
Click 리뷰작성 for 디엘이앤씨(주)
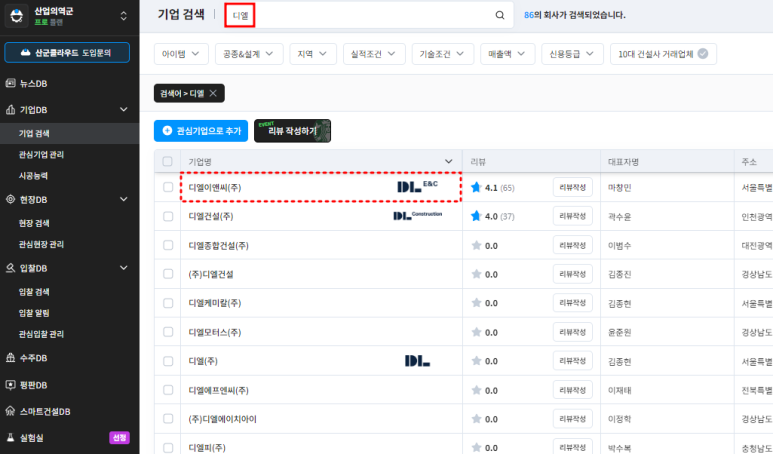click(572, 187)
